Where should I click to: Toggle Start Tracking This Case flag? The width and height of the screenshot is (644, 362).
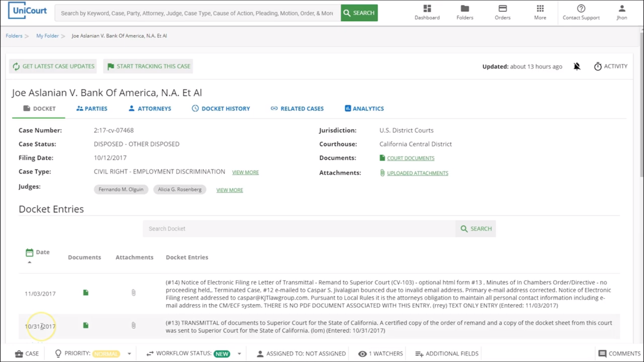coord(148,66)
